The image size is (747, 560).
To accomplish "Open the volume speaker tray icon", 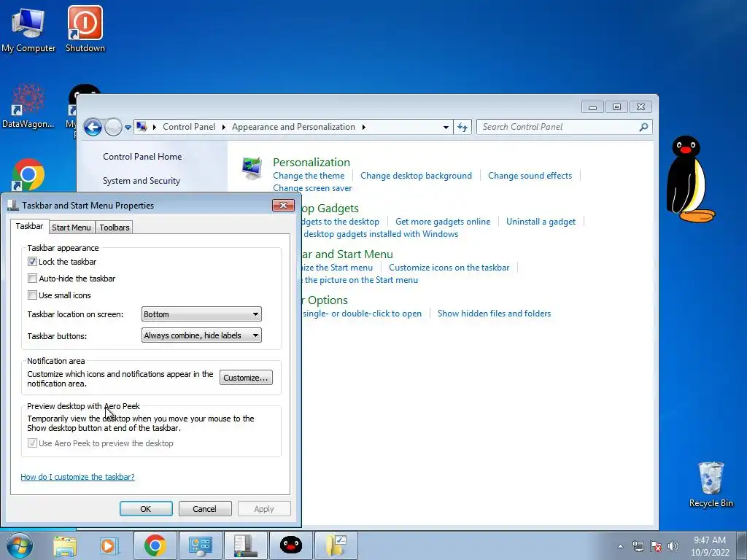I will (673, 546).
